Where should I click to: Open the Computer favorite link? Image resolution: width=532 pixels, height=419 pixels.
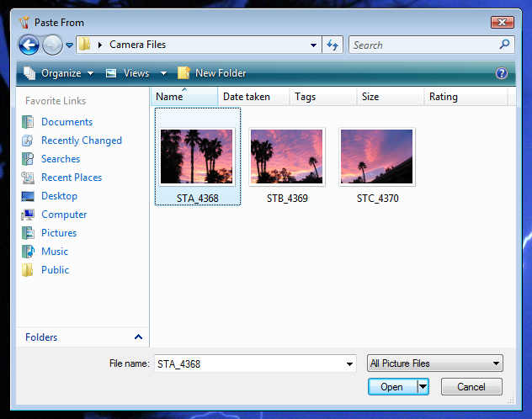[64, 215]
